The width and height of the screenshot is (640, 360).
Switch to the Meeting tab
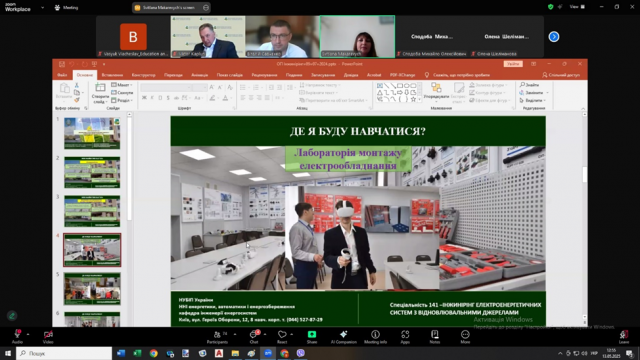pos(66,7)
